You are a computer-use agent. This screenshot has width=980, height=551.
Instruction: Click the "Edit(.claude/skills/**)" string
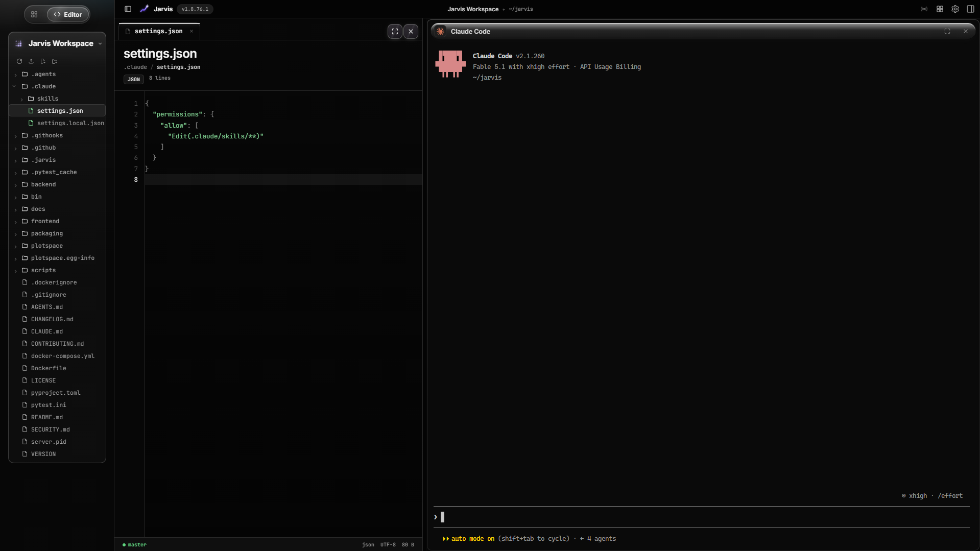(216, 136)
